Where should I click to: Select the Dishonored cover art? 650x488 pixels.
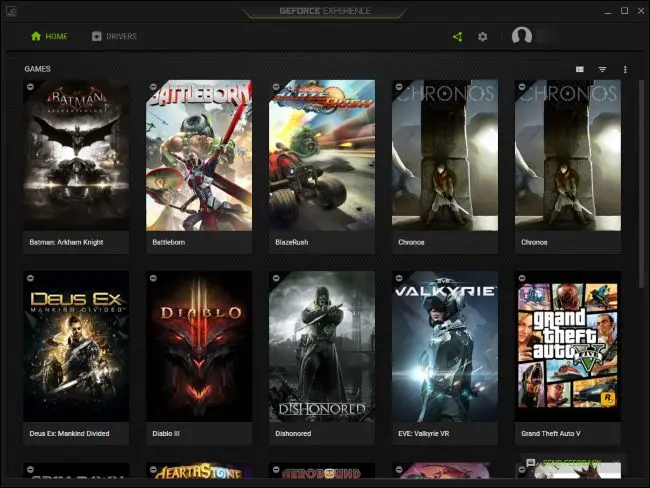click(322, 347)
